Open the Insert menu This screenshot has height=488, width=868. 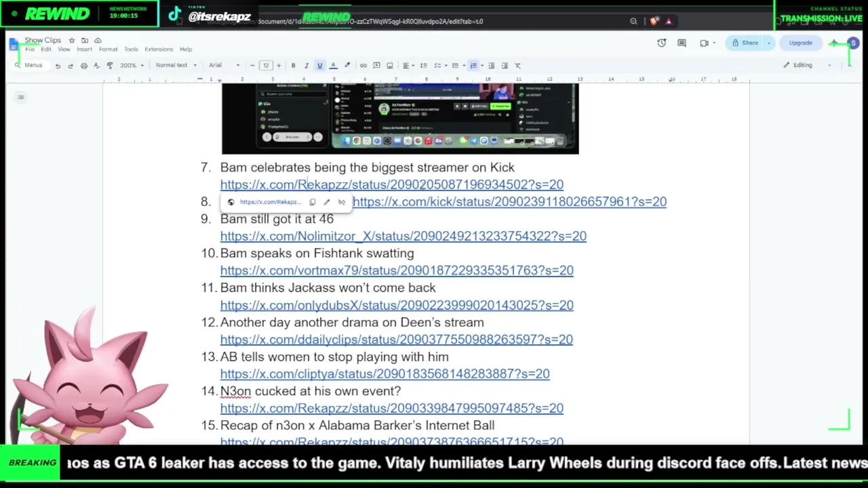84,49
